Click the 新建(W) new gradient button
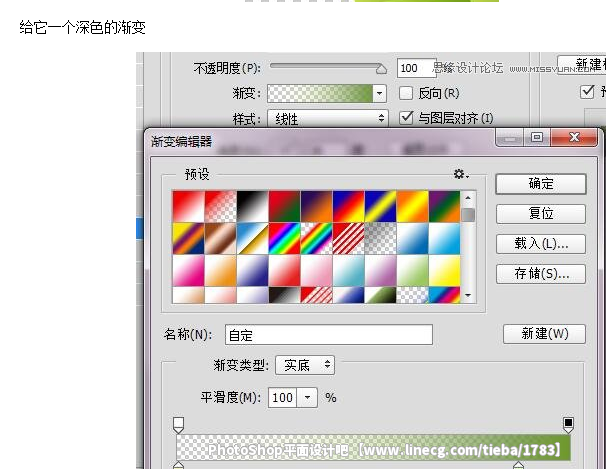616x469 pixels. pyautogui.click(x=544, y=334)
